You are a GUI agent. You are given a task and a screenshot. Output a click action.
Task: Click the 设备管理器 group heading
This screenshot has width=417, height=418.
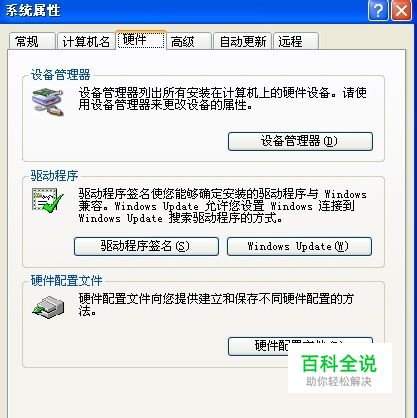coord(60,75)
